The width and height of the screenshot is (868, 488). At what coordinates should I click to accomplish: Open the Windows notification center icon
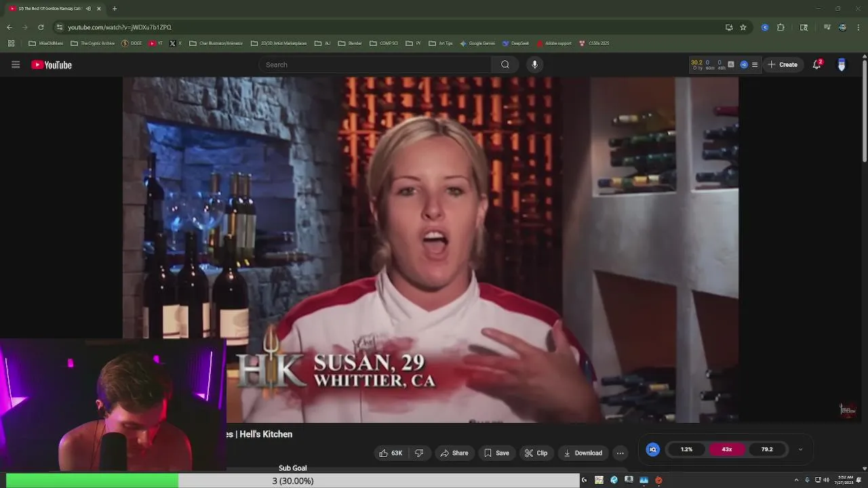(859, 480)
